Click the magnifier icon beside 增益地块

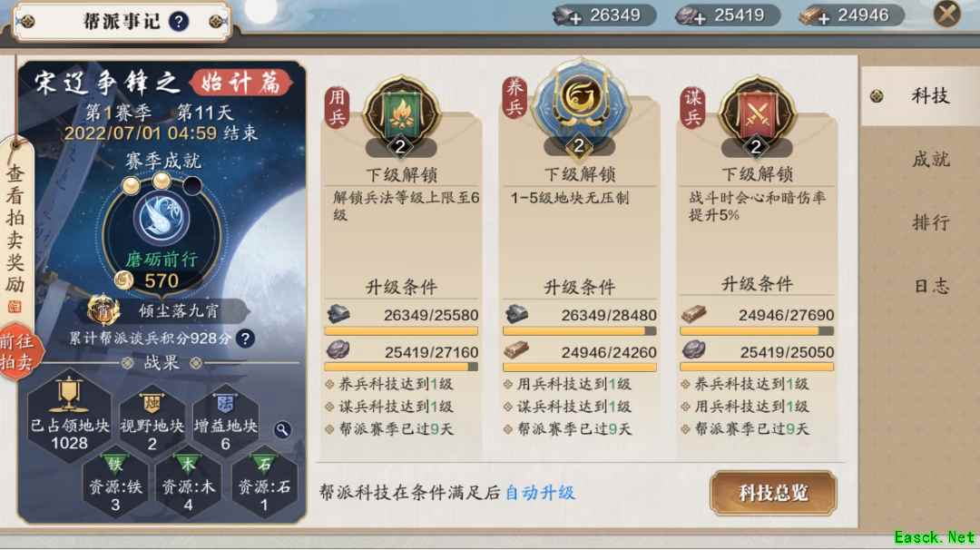click(282, 429)
